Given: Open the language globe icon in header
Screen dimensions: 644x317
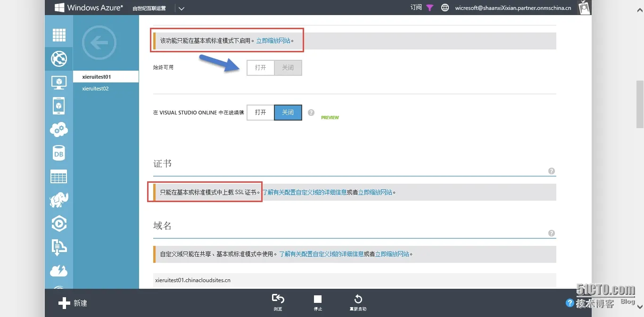Looking at the screenshot, I should point(445,8).
